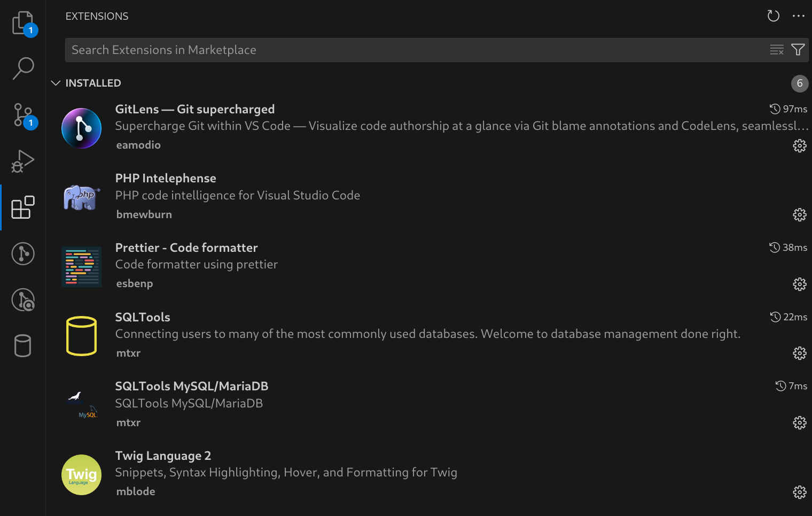Click the active Extensions sidebar icon
The height and width of the screenshot is (516, 812).
pyautogui.click(x=22, y=207)
